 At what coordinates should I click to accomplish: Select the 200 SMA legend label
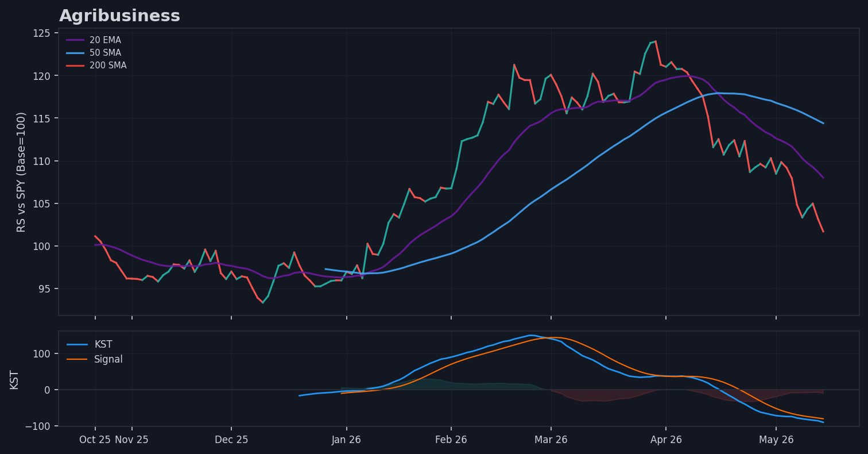tap(108, 66)
